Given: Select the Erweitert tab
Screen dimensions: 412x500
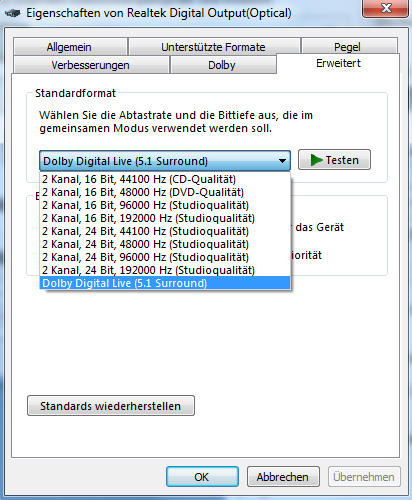Looking at the screenshot, I should (x=338, y=63).
